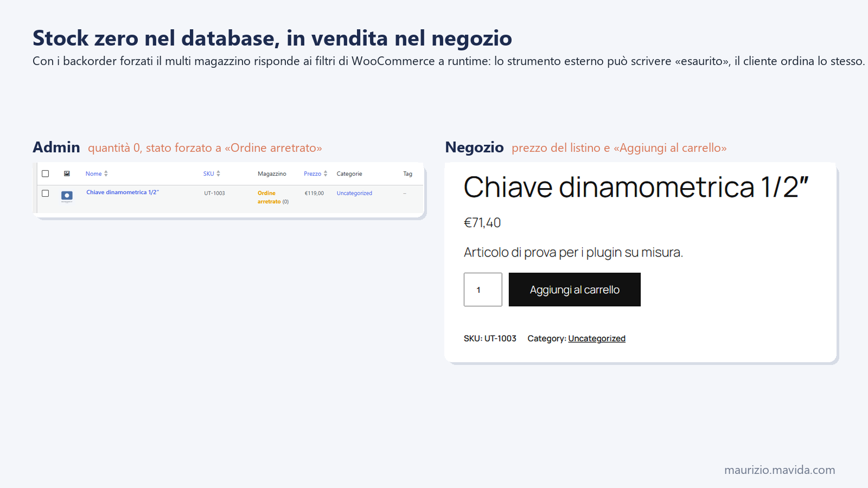Tick the Chiave dinamometrica row checkbox
Screen dimensions: 868x488
pos(46,193)
